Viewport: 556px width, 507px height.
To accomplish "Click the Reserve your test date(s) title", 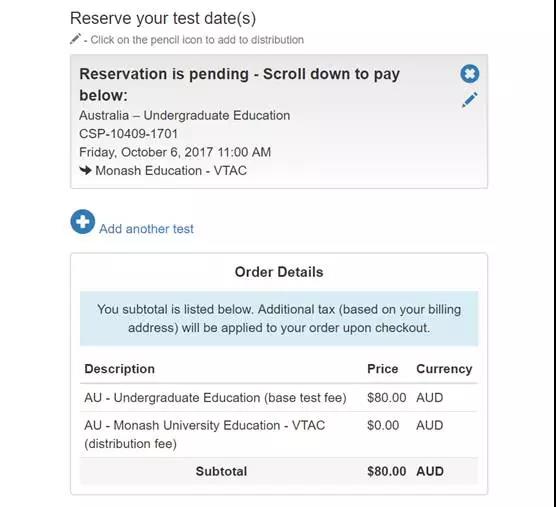I will 163,18.
